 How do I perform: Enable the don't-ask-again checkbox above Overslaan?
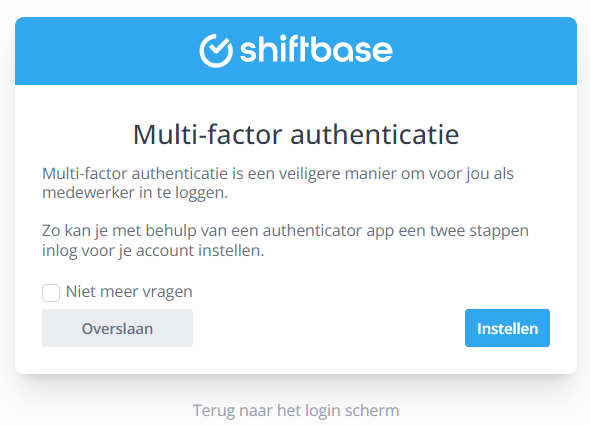(x=51, y=293)
